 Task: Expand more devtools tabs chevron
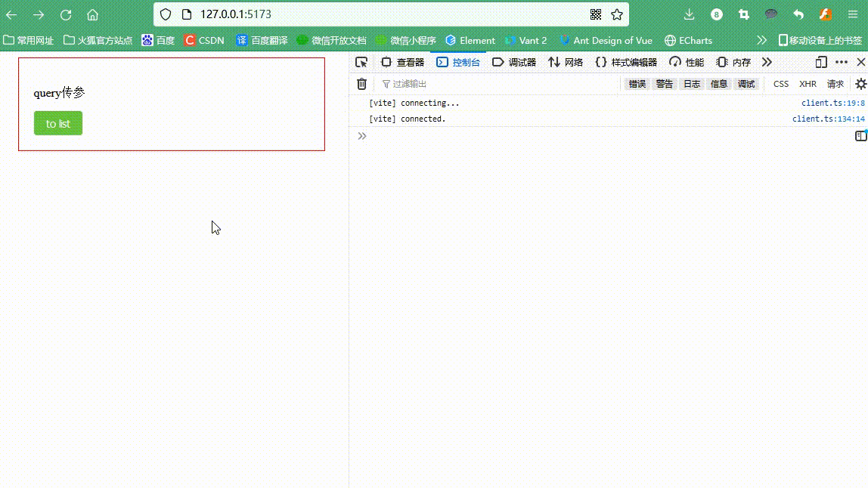pos(767,62)
